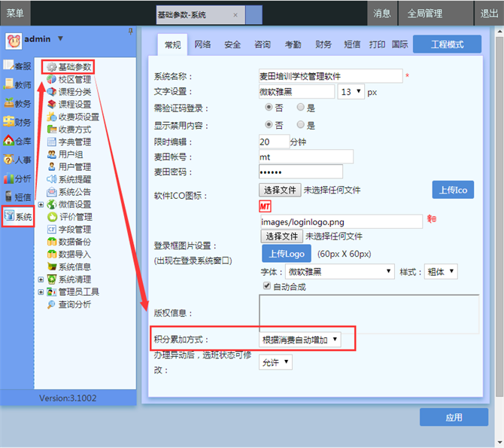Image resolution: width=504 pixels, height=448 pixels.
Task: Select 是 for 需验证码登录
Action: 301,107
